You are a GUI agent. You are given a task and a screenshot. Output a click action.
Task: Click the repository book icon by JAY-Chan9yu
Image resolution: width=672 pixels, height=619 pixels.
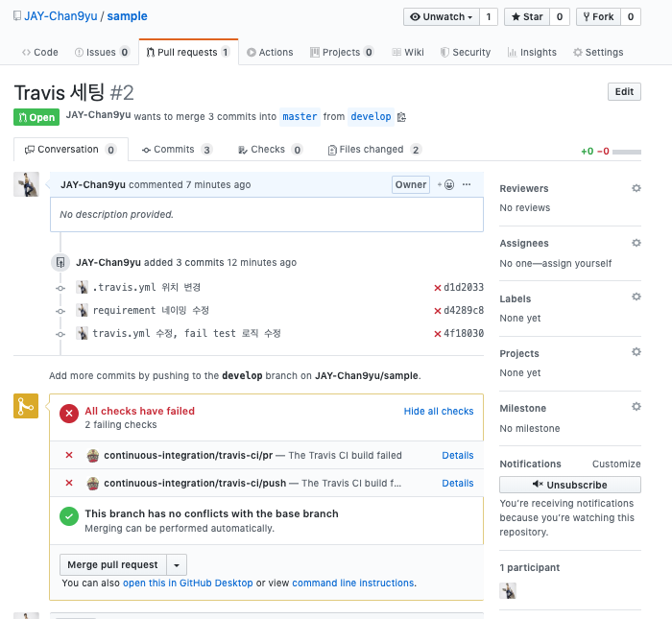coord(17,16)
